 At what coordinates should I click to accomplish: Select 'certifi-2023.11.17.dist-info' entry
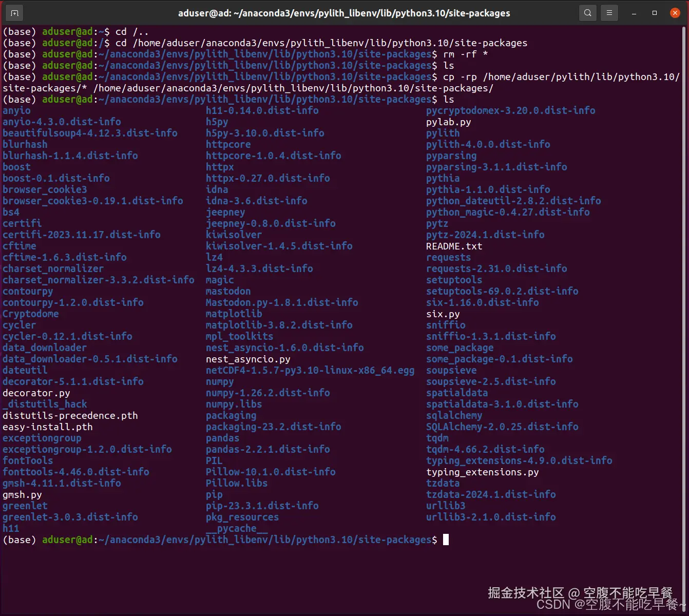coord(82,235)
